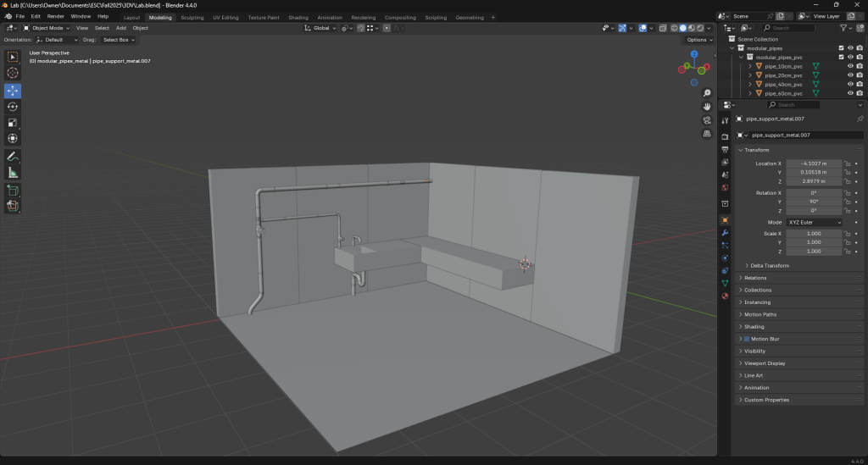This screenshot has height=465, width=868.
Task: Click the viewport Options button
Action: [x=698, y=40]
